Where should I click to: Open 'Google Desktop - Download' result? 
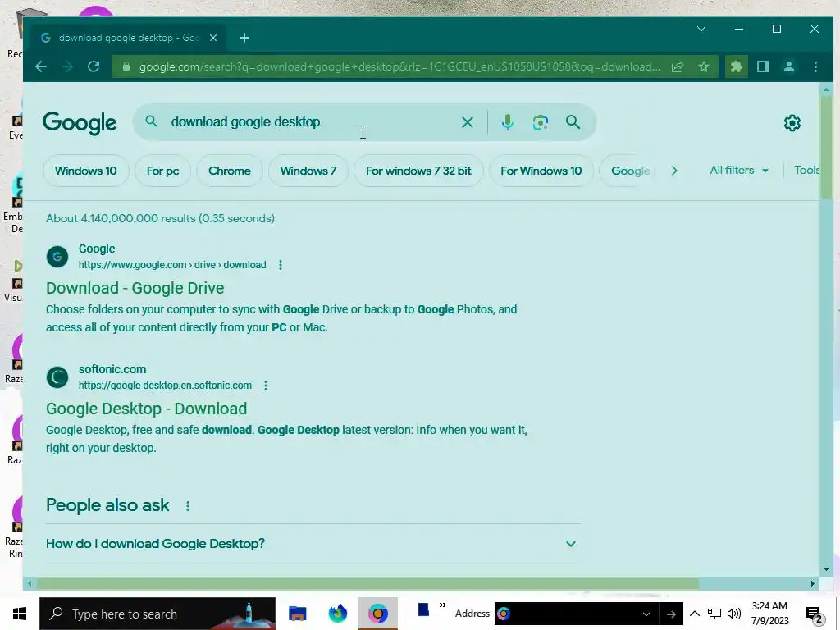coord(146,409)
